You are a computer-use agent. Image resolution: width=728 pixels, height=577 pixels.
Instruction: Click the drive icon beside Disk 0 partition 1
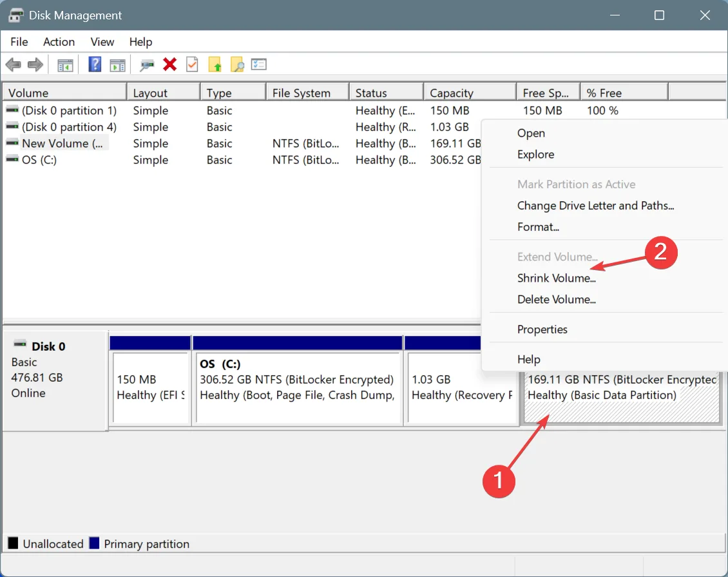(x=12, y=110)
